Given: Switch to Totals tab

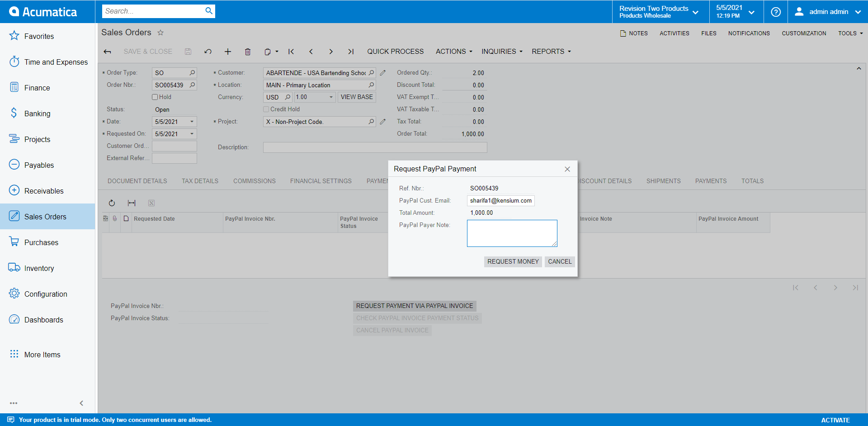Looking at the screenshot, I should [x=752, y=181].
